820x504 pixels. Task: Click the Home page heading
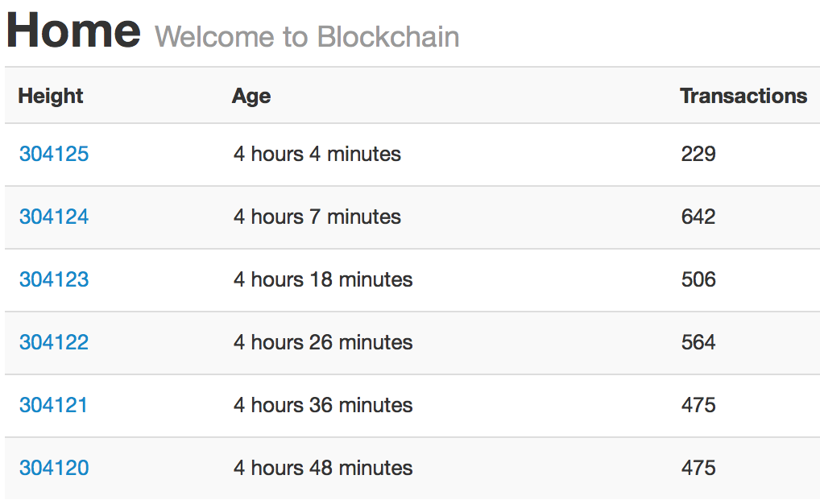73,31
